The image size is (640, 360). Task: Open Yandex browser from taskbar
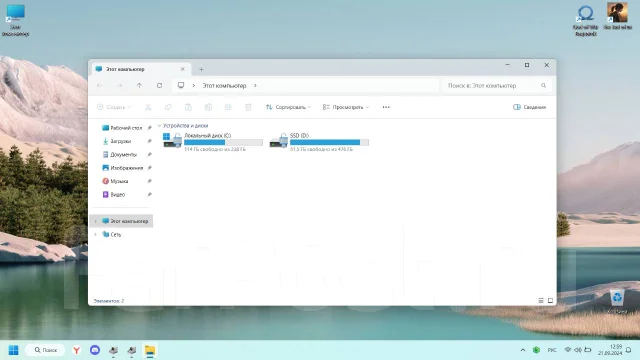pos(76,350)
